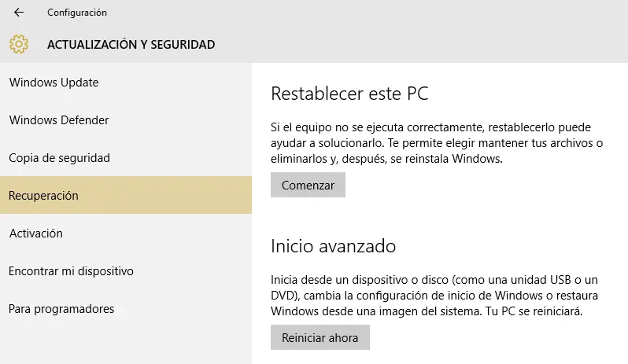
Task: Open Para programadores options
Action: (61, 309)
